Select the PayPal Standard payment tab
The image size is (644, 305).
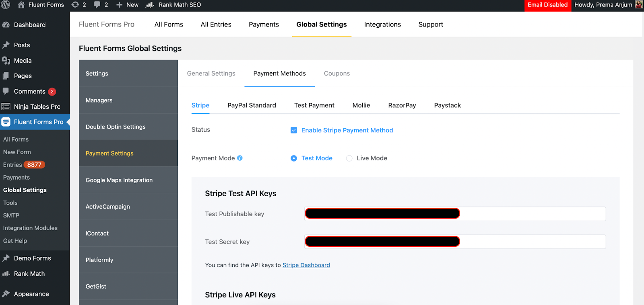point(252,105)
